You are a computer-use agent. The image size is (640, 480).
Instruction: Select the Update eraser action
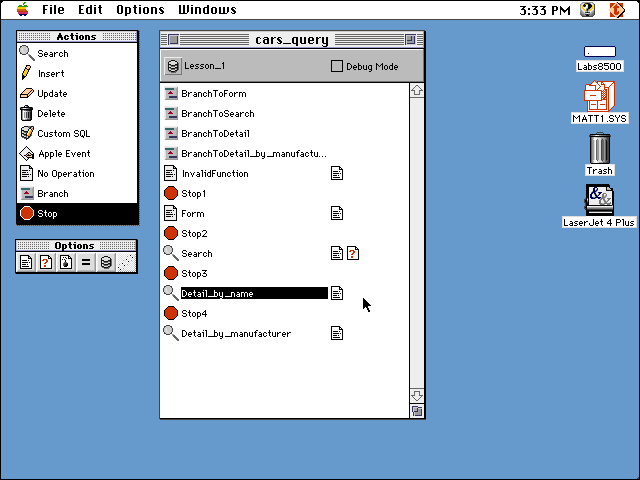(77, 93)
